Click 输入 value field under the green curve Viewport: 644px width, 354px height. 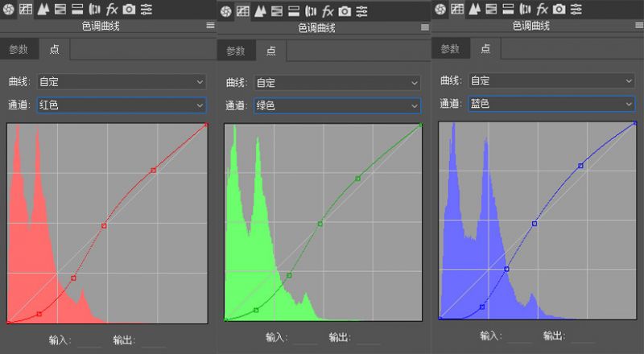tap(308, 339)
